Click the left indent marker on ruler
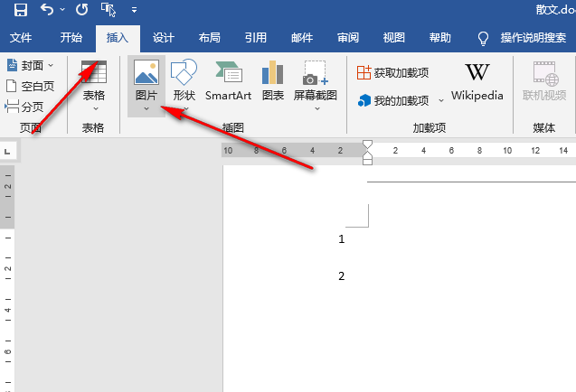The image size is (576, 392). 367,160
